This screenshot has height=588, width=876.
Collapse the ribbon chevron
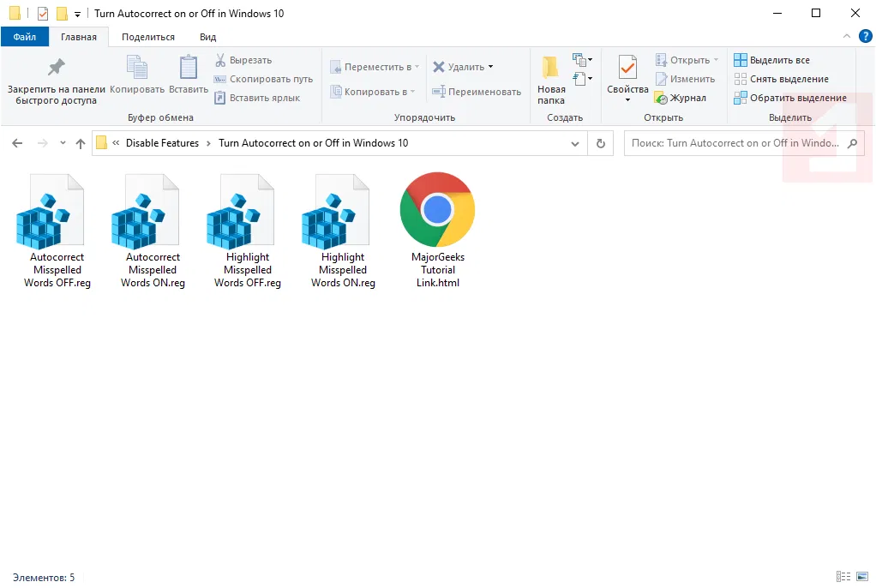click(x=846, y=36)
